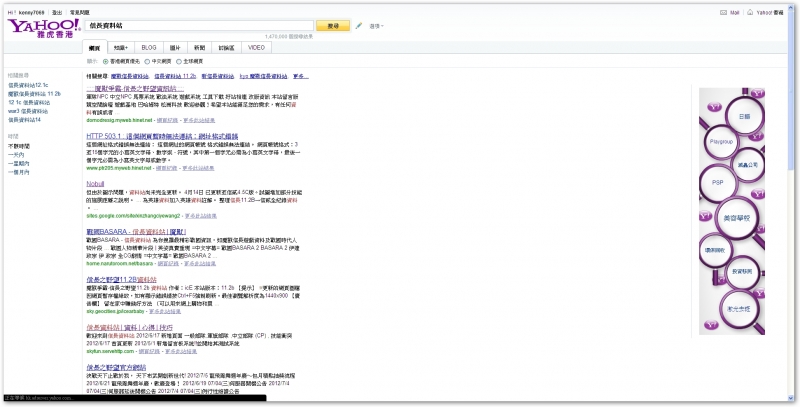Expand the 知識+ tab dropdown

(122, 47)
